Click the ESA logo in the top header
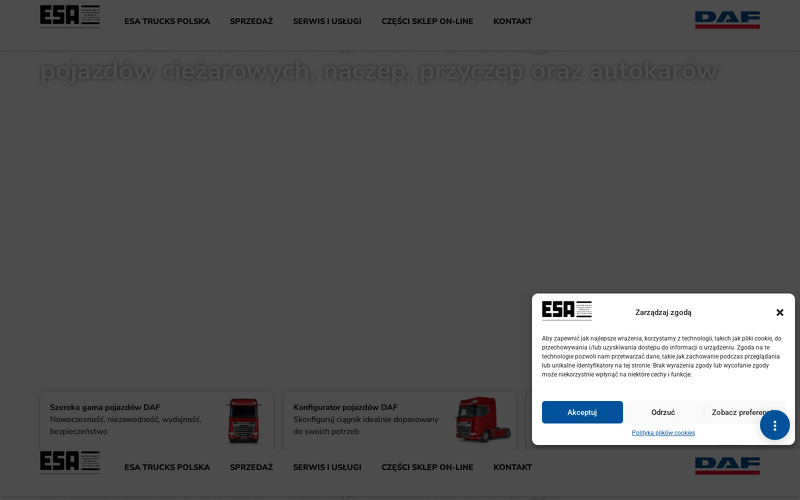800x500 pixels. 69,16
